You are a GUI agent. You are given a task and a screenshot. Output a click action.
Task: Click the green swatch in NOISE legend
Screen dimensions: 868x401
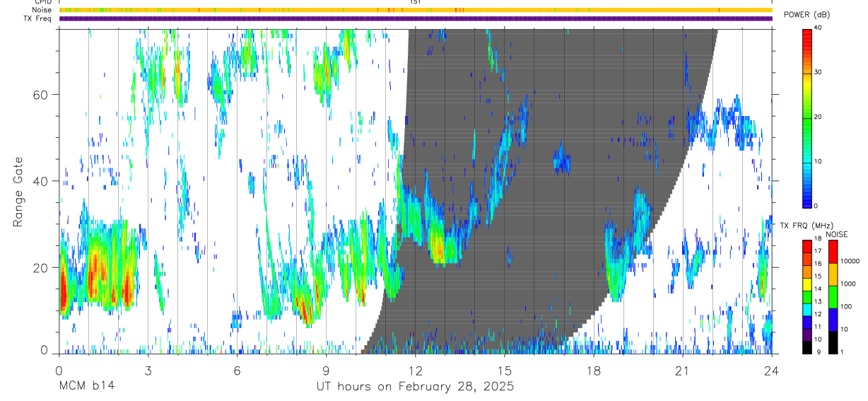pyautogui.click(x=832, y=296)
